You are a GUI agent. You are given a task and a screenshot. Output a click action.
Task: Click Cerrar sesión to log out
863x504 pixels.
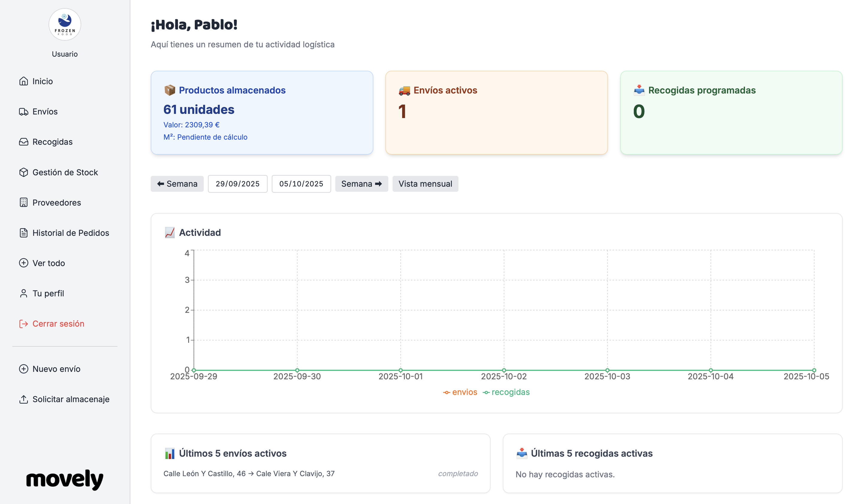pos(58,324)
